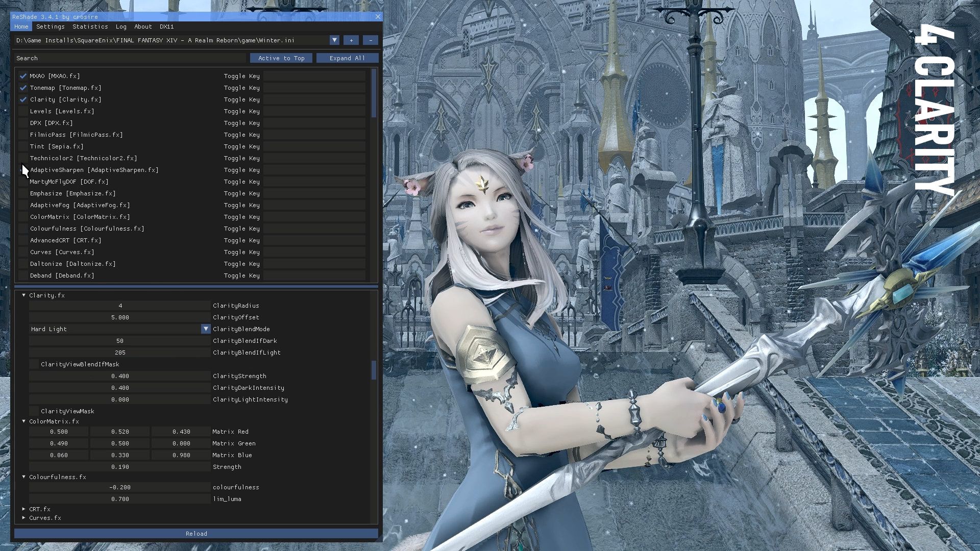This screenshot has height=551, width=980.
Task: Enable the Emphasize effect checkbox
Action: coord(23,193)
